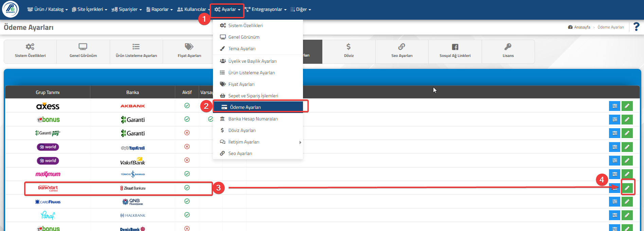Expand the Raporlar menu
644x231 pixels.
(160, 9)
